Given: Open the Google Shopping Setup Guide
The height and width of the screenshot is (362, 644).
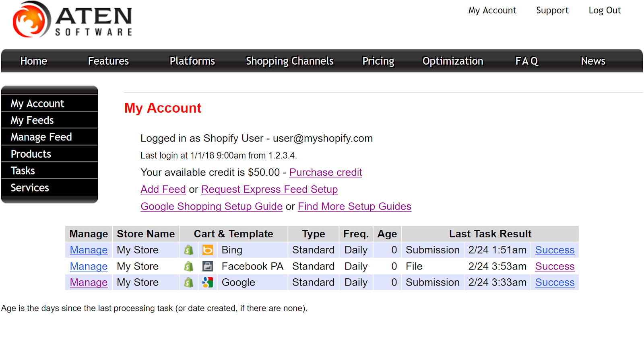Looking at the screenshot, I should (x=211, y=206).
